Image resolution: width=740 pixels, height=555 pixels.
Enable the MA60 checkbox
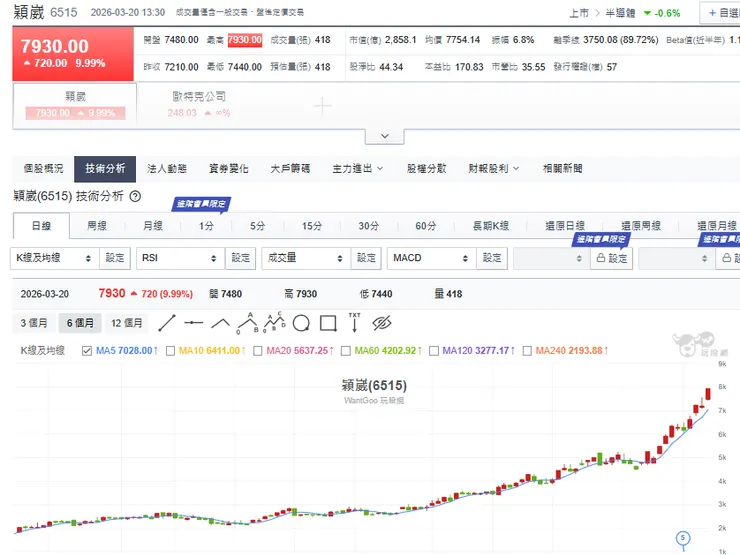click(345, 351)
